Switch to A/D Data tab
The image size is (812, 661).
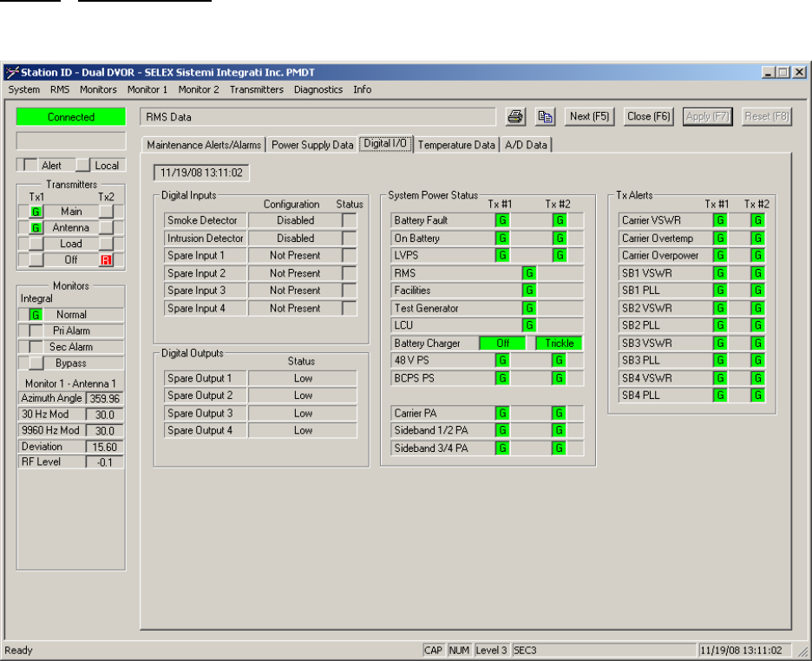point(526,145)
